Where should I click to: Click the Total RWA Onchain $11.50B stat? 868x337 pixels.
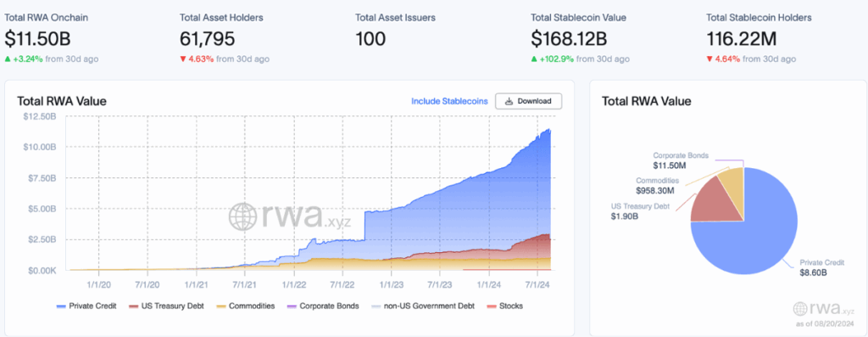(38, 39)
